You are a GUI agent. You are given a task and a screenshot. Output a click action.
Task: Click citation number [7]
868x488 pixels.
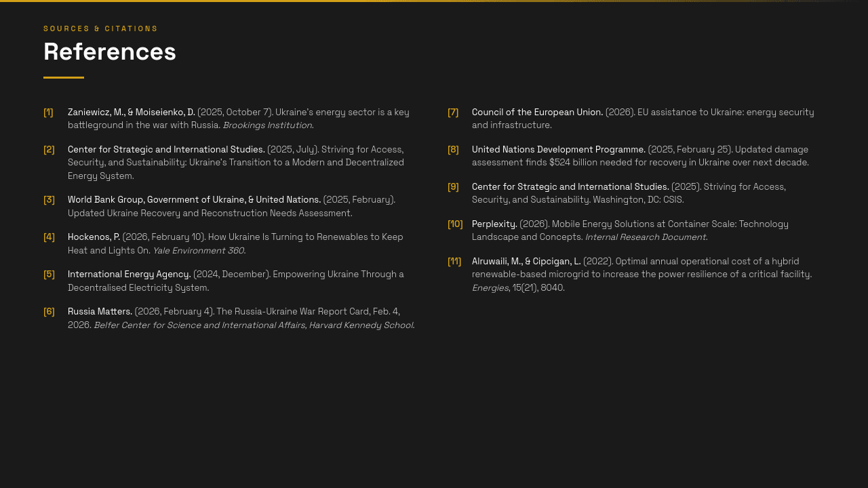click(453, 113)
